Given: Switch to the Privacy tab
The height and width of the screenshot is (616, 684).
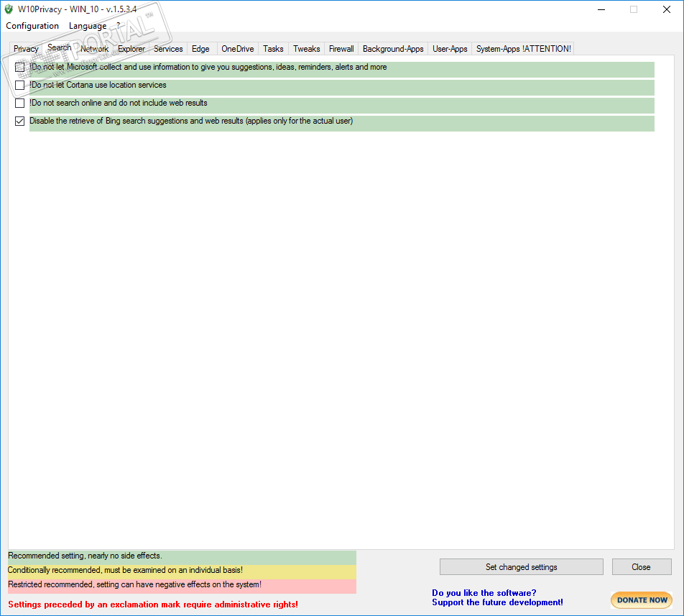Looking at the screenshot, I should coord(26,49).
